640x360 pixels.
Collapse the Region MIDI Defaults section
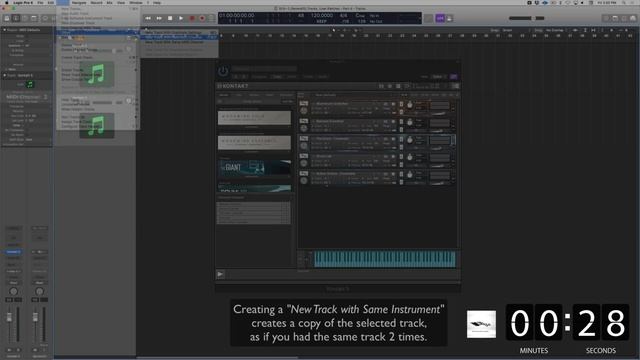coord(5,30)
